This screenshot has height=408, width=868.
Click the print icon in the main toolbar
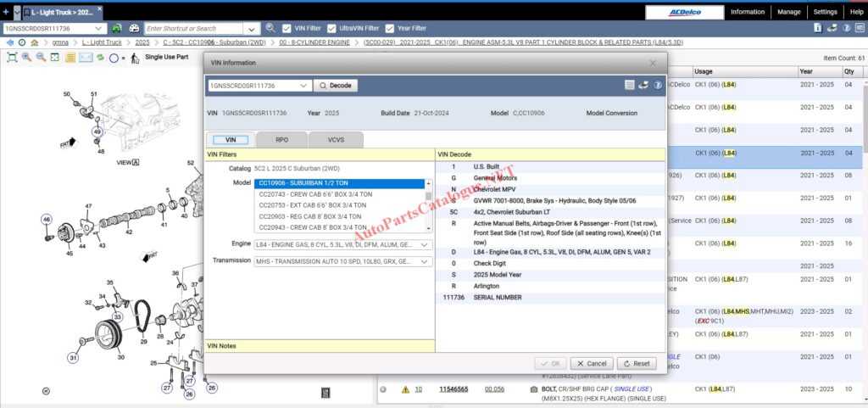point(832,28)
